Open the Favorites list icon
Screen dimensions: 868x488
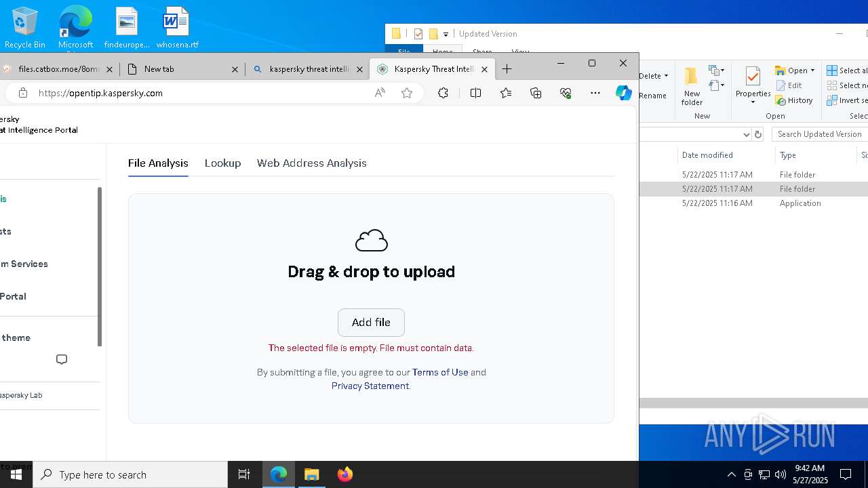click(x=506, y=93)
